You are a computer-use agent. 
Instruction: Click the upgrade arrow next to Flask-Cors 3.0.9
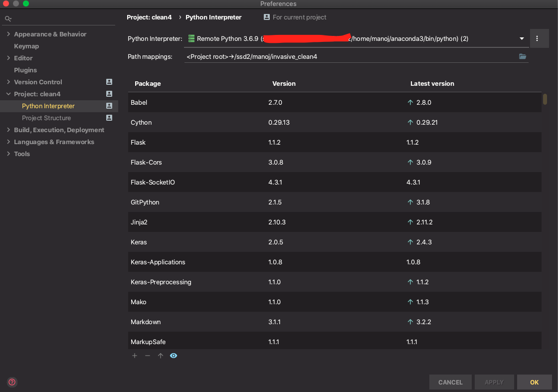pyautogui.click(x=410, y=162)
